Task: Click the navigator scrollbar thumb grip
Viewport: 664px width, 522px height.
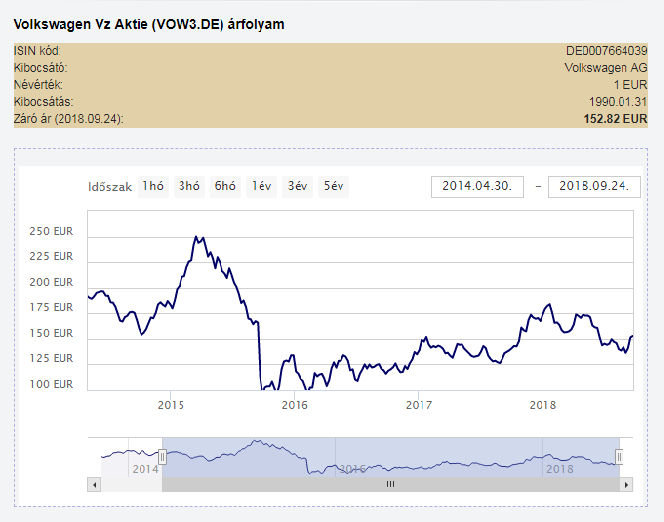Action: [390, 484]
